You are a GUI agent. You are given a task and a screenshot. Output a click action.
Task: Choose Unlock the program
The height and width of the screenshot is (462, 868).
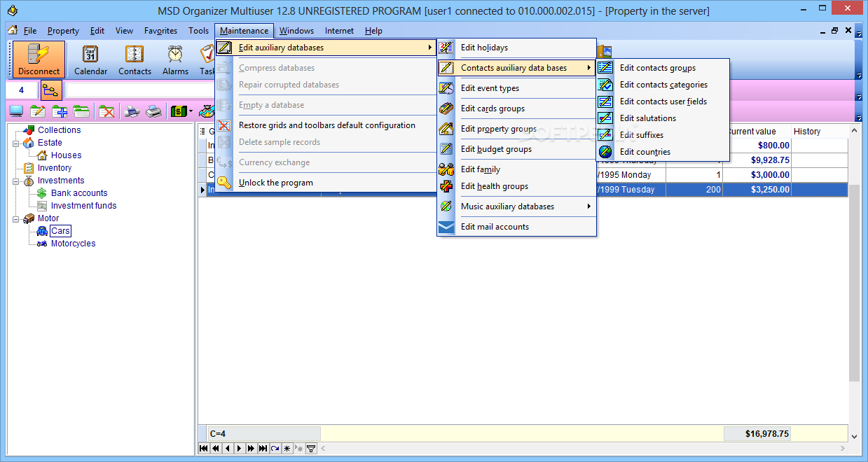[x=326, y=183]
